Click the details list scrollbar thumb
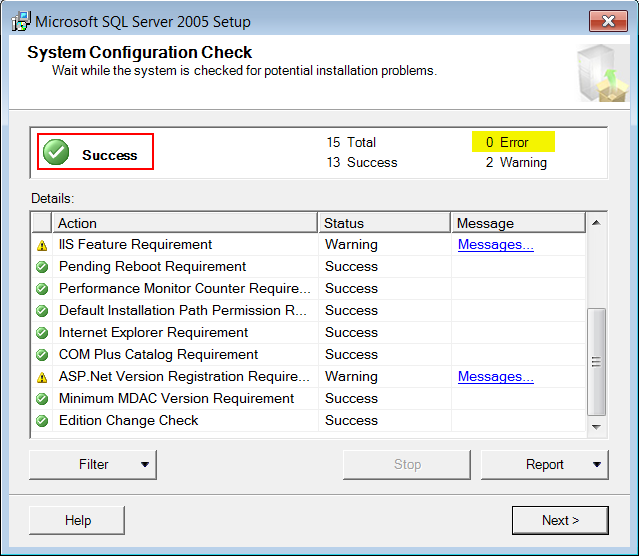Viewport: 639px width, 556px height. point(597,362)
